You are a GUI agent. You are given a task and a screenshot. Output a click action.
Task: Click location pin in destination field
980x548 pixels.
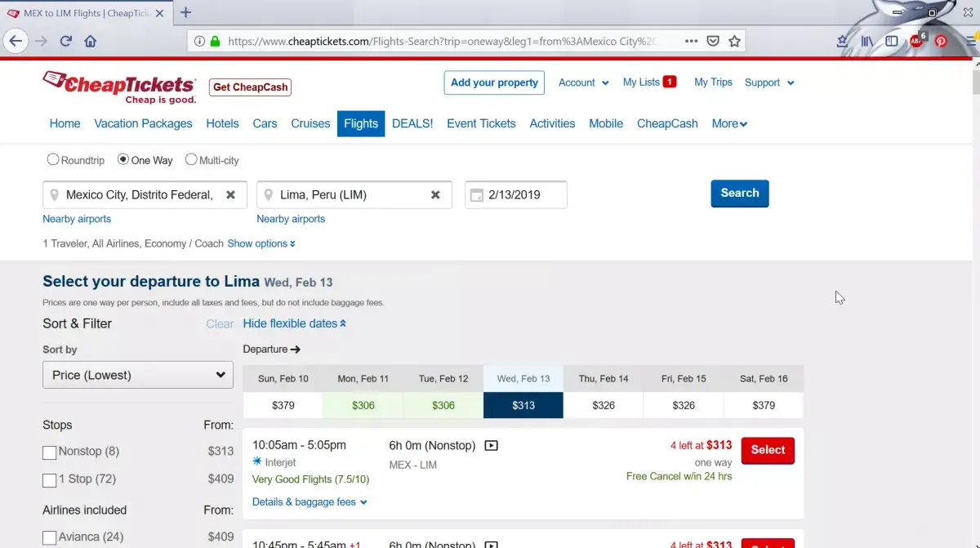[x=268, y=195]
